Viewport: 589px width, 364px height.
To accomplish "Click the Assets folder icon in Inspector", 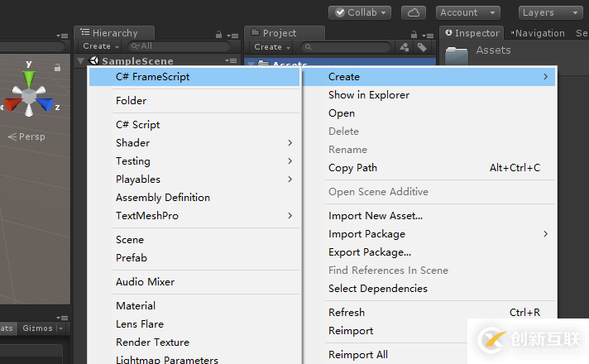I will (457, 53).
